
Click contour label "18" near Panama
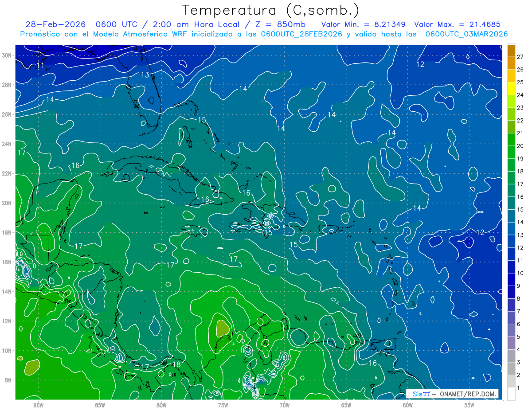tap(176, 365)
